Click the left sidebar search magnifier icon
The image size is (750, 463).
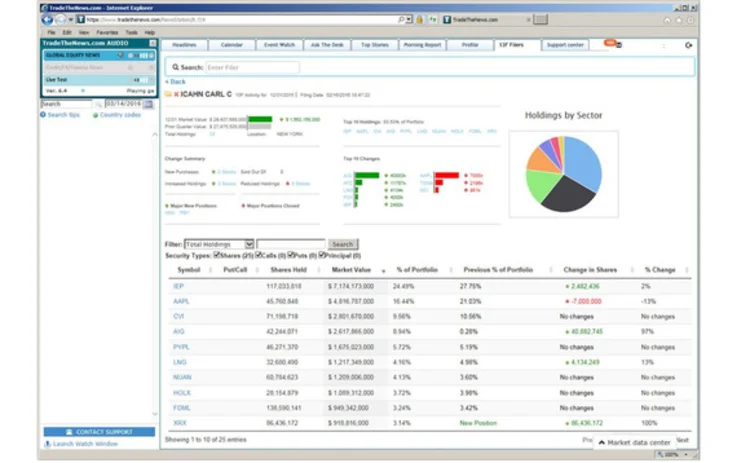tap(99, 104)
